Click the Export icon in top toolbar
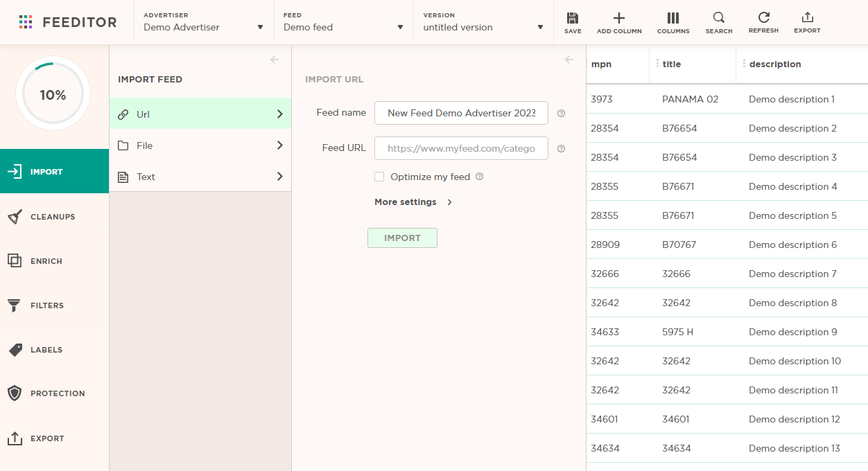 click(807, 17)
